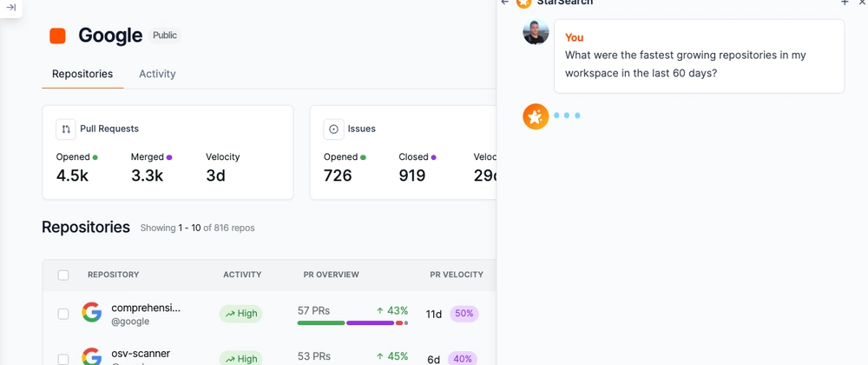Expand the collapsed sidebar panel
Viewport: 868px width, 365px height.
tap(11, 8)
